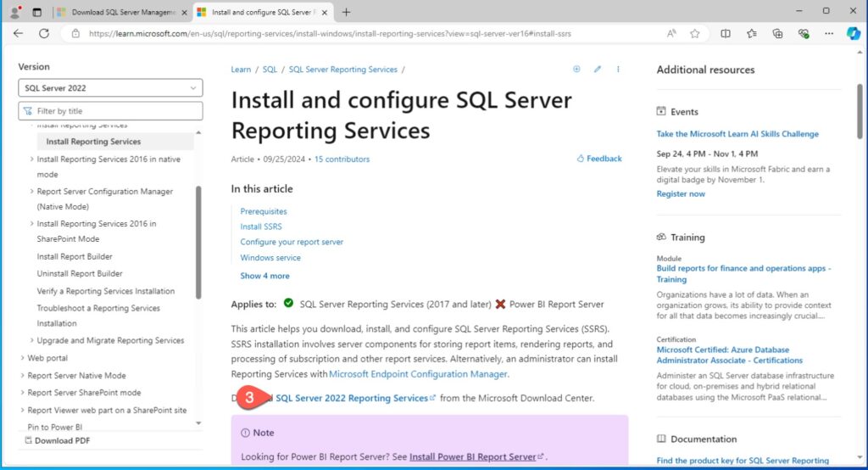Open Copilot from the browser toolbar
Viewport: 868px width, 470px height.
coord(854,34)
